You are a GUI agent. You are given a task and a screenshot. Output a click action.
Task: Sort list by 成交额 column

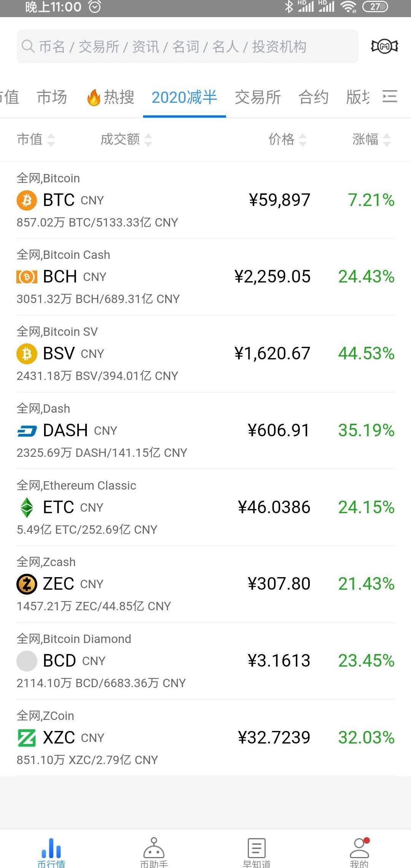pos(126,139)
